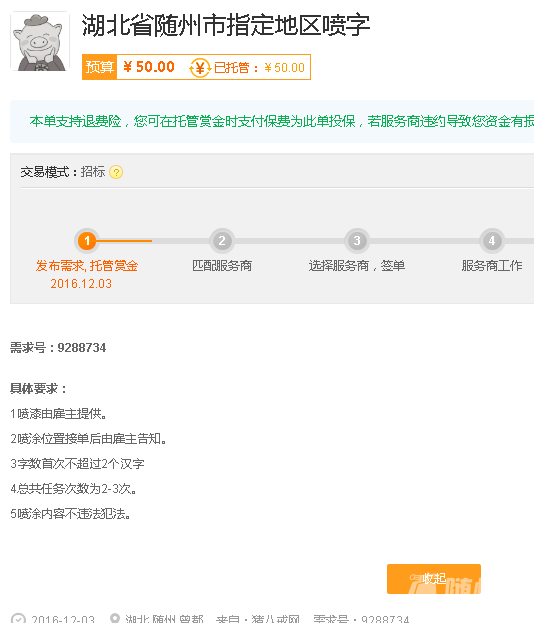Click the 发布需求, 托管赏金 step label
The image size is (534, 623).
(x=87, y=266)
